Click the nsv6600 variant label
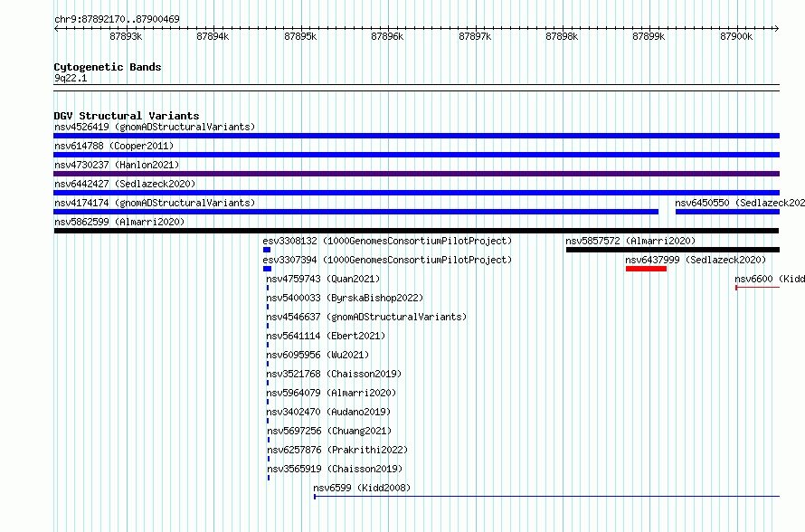 coord(770,279)
